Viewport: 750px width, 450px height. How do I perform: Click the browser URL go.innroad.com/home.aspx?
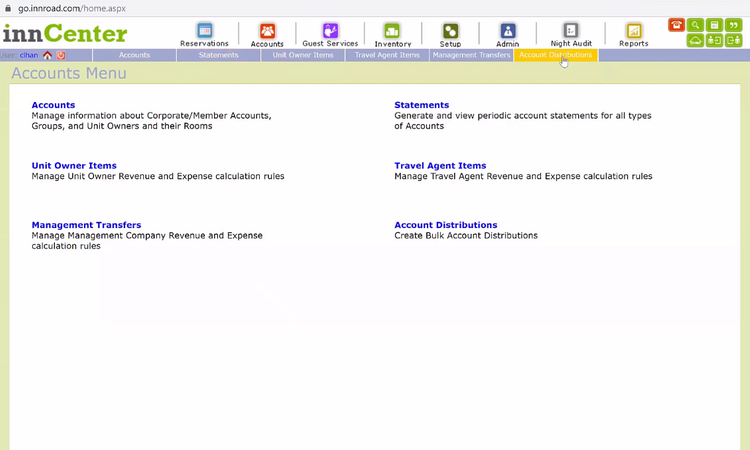pyautogui.click(x=72, y=9)
